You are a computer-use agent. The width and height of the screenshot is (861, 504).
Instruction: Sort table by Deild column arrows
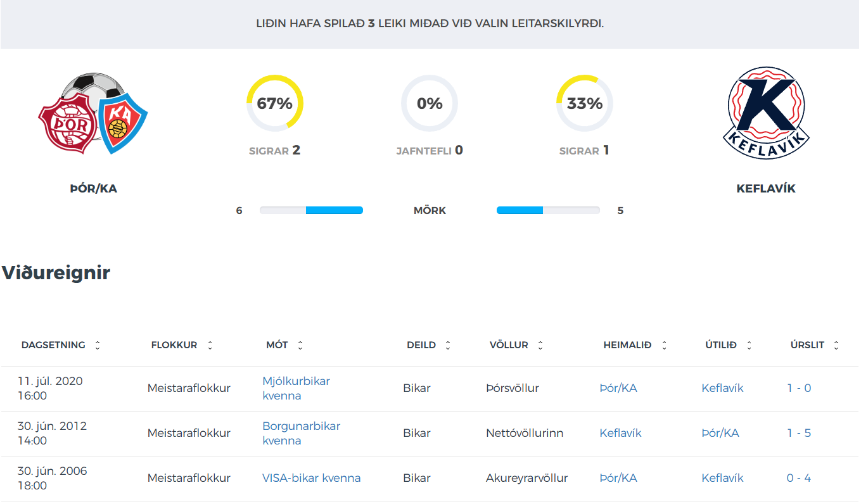pyautogui.click(x=448, y=345)
